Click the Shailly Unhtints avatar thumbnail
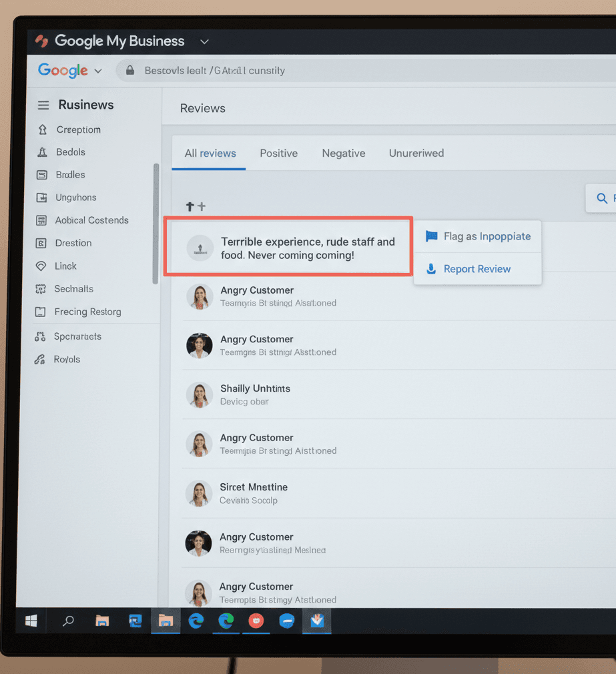 tap(200, 394)
